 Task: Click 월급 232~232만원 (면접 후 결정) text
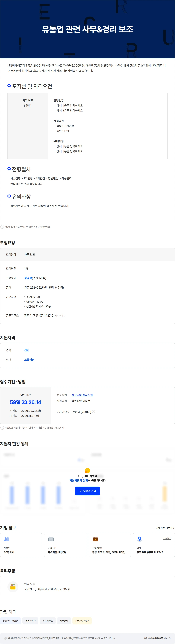tap(44, 287)
